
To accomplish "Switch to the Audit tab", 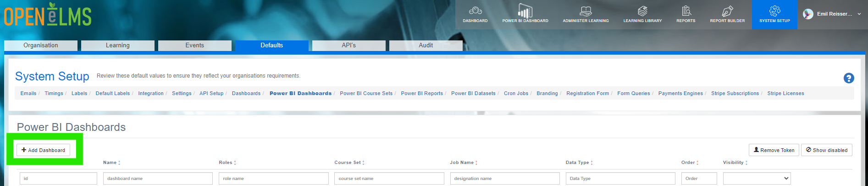I will 426,45.
